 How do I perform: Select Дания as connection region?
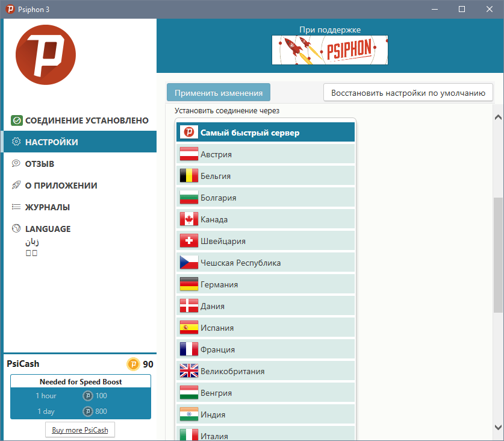[x=266, y=306]
